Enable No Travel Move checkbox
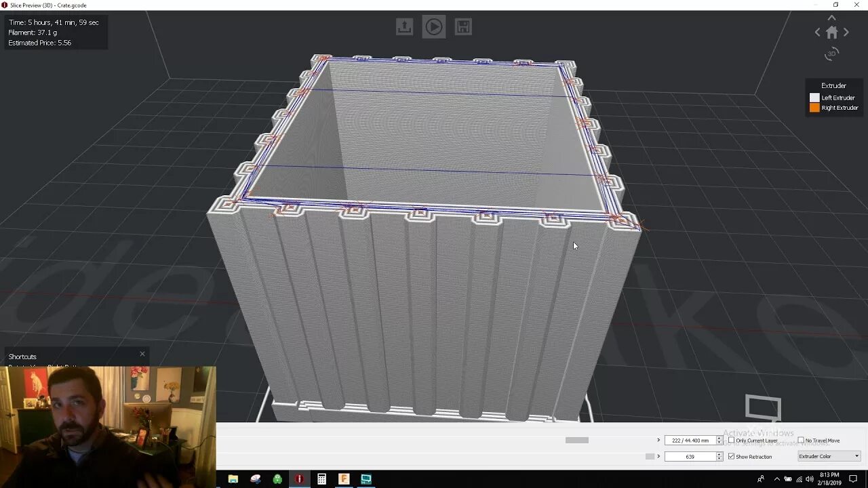 801,441
